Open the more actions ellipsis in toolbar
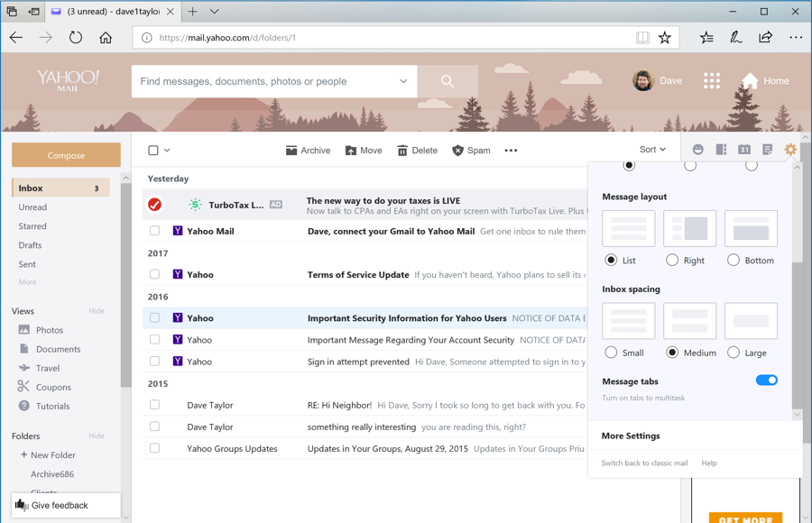Screen dimensions: 812x523 [x=512, y=151]
